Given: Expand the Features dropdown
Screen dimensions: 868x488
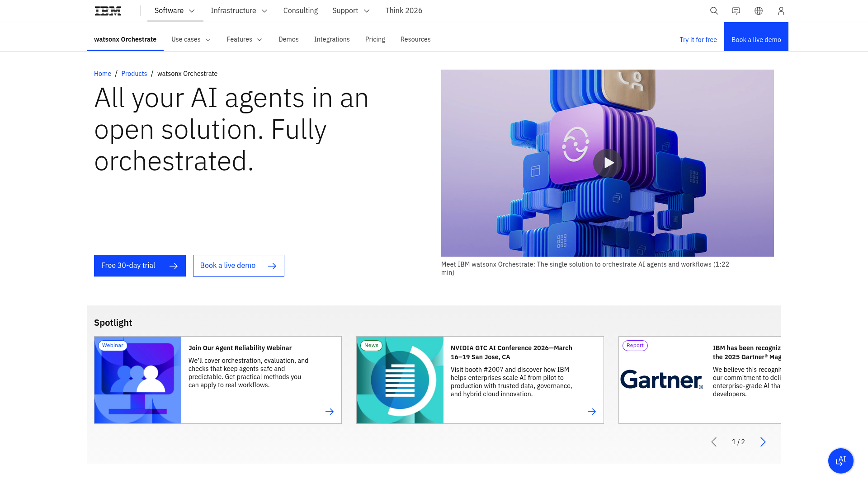Looking at the screenshot, I should (x=244, y=39).
